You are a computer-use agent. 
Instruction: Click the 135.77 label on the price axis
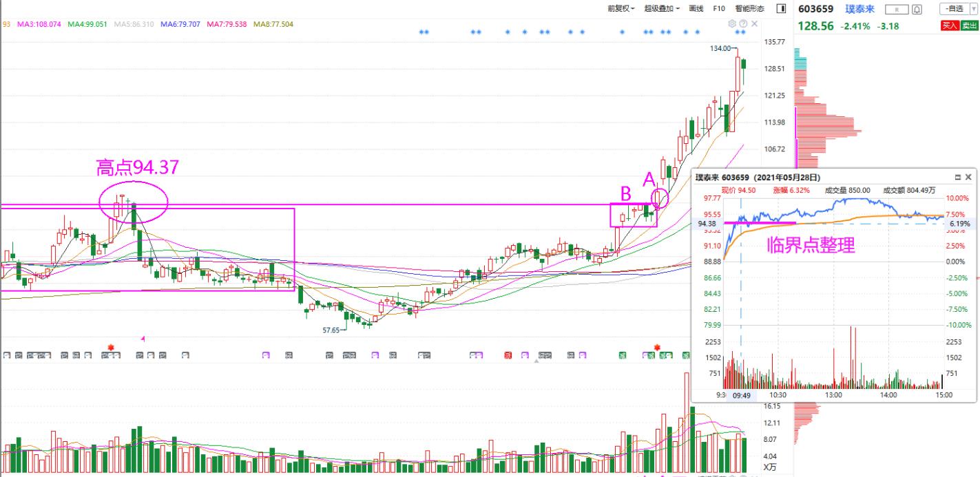coord(775,42)
